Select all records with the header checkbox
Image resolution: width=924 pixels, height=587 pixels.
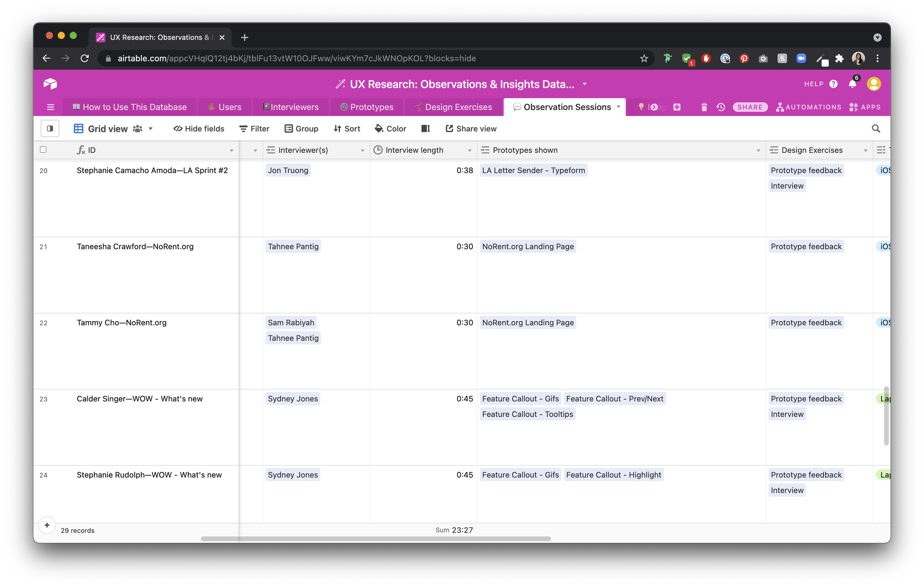(43, 150)
